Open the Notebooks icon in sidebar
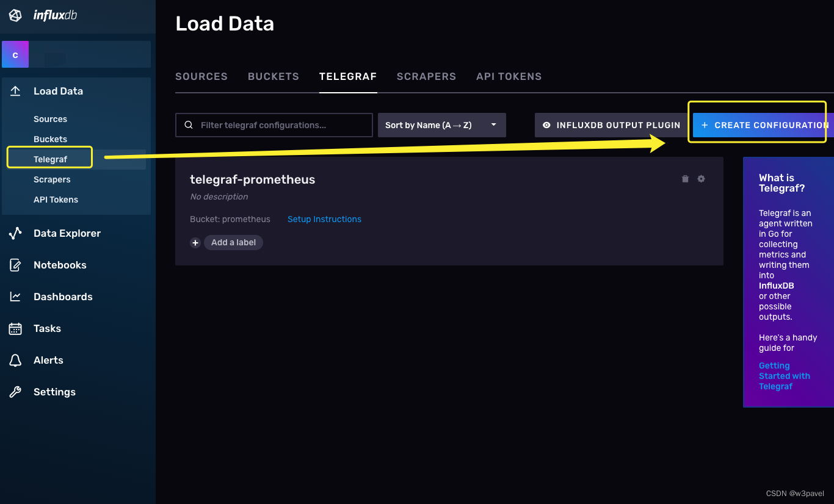 coord(15,265)
